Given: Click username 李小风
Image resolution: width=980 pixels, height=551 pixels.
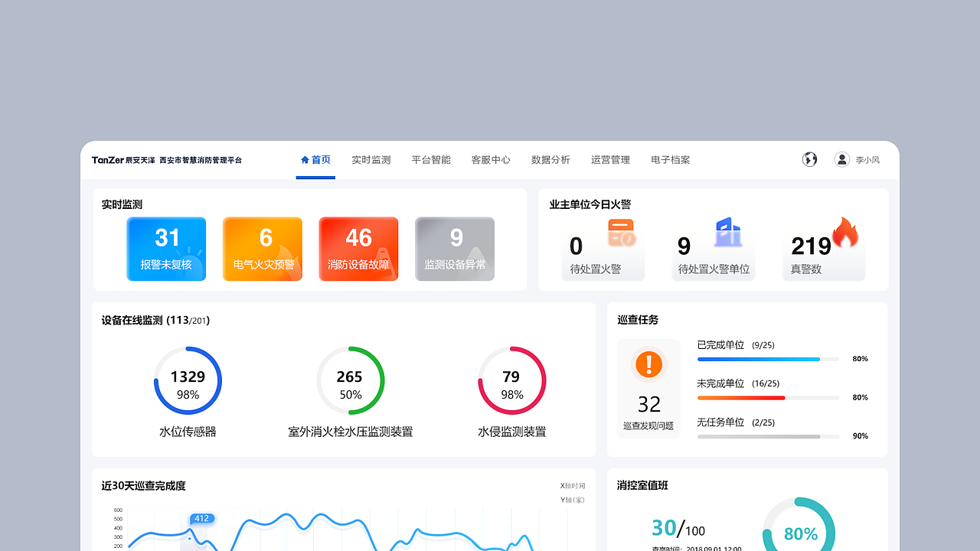Looking at the screenshot, I should 867,160.
